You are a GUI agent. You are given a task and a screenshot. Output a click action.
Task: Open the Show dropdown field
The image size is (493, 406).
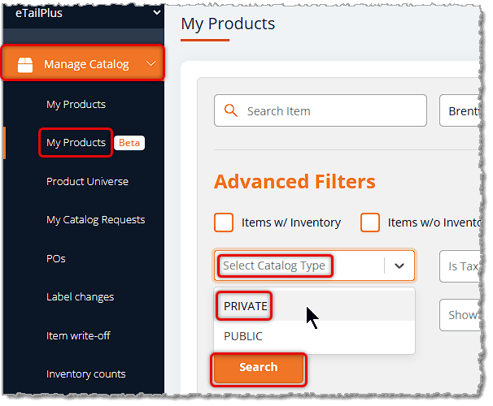pos(461,315)
